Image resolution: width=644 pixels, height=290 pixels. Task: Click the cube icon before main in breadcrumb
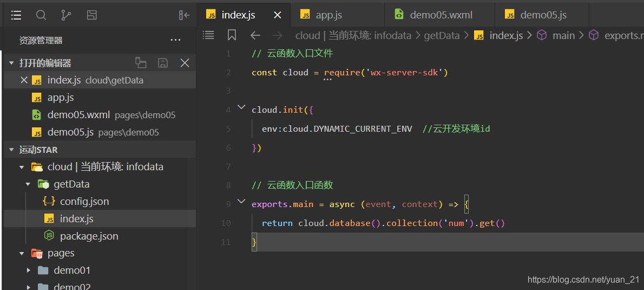pos(542,35)
